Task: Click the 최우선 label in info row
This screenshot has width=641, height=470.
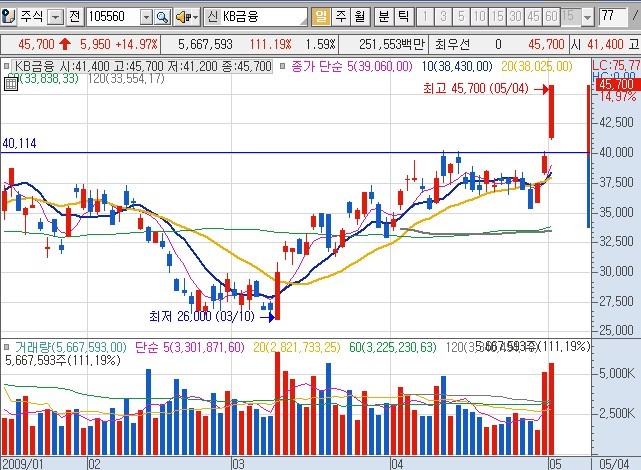Action: (x=452, y=44)
